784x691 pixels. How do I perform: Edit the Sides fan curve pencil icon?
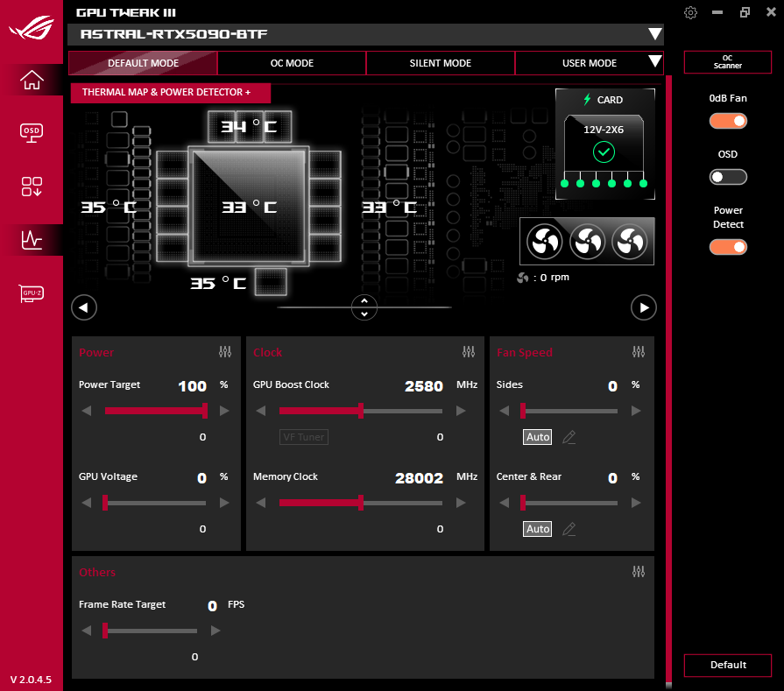coord(569,437)
